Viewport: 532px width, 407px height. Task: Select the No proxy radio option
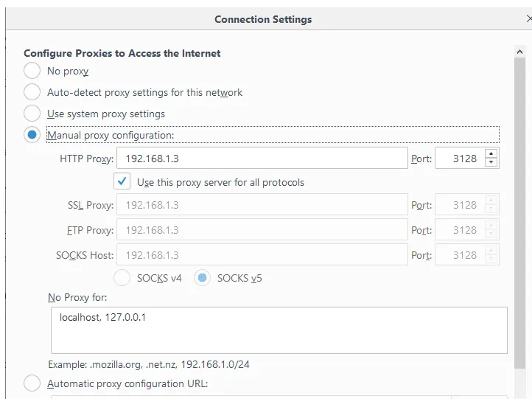click(x=32, y=71)
